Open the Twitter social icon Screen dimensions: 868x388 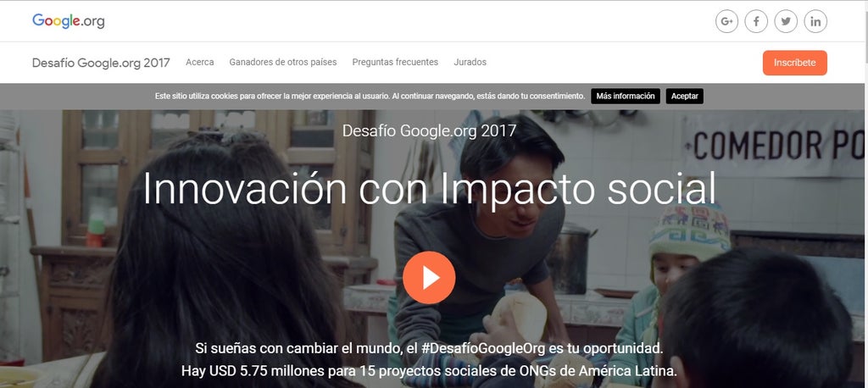click(x=786, y=21)
